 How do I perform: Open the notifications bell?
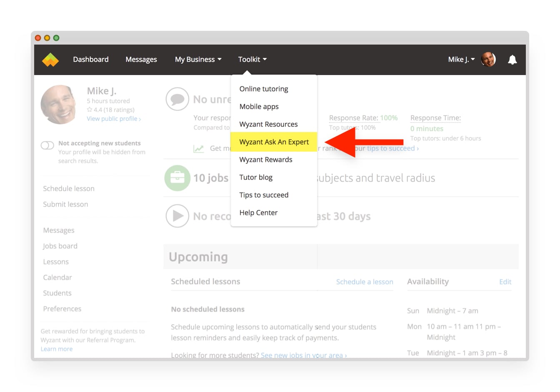(512, 60)
